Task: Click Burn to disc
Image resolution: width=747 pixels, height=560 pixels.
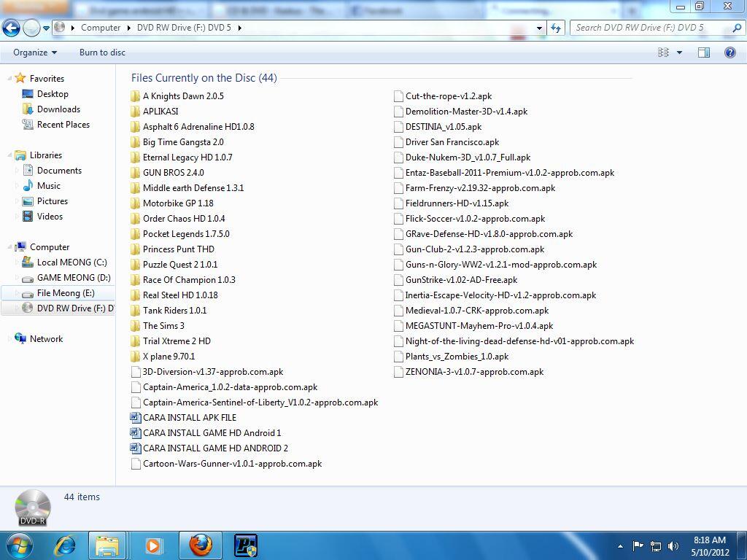Action: pos(102,52)
